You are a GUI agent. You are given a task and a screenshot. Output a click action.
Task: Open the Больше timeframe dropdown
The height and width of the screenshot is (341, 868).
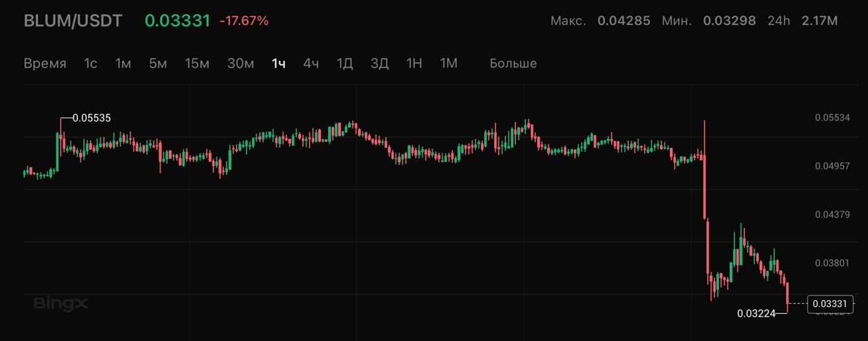pos(513,64)
